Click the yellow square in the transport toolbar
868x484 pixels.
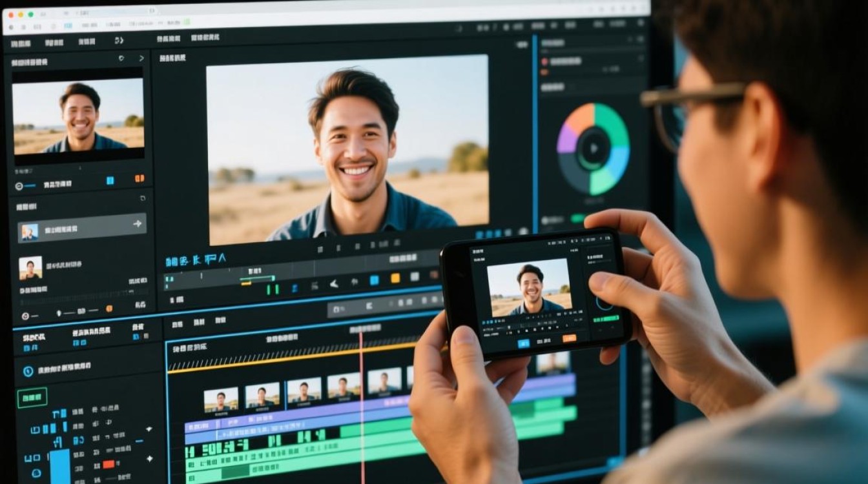[x=395, y=278]
